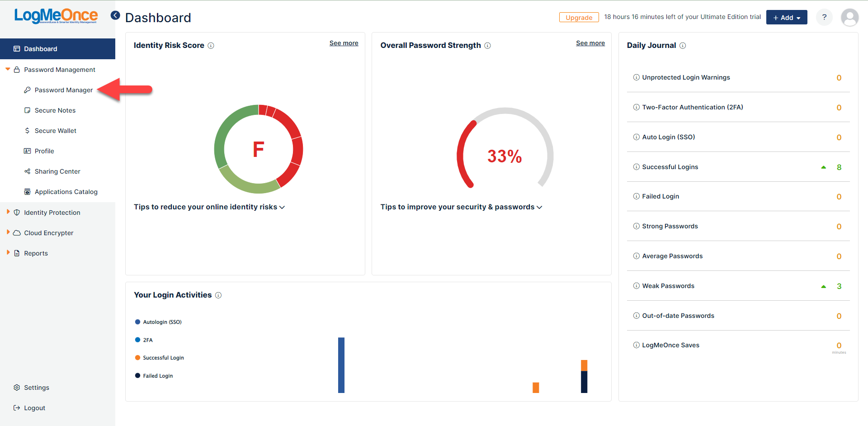Click info icon next to Weak Passwords
868x426 pixels.
click(636, 286)
